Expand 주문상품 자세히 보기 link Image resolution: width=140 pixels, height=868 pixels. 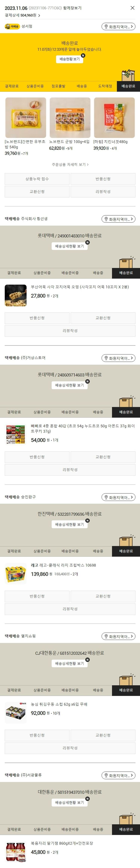(70, 164)
